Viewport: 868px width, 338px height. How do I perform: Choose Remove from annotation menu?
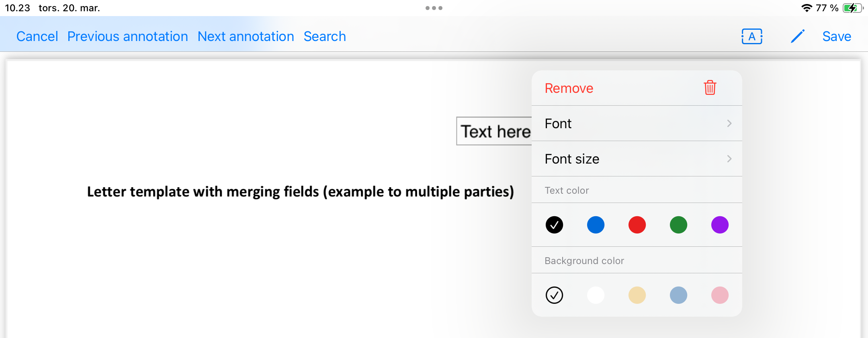(569, 88)
